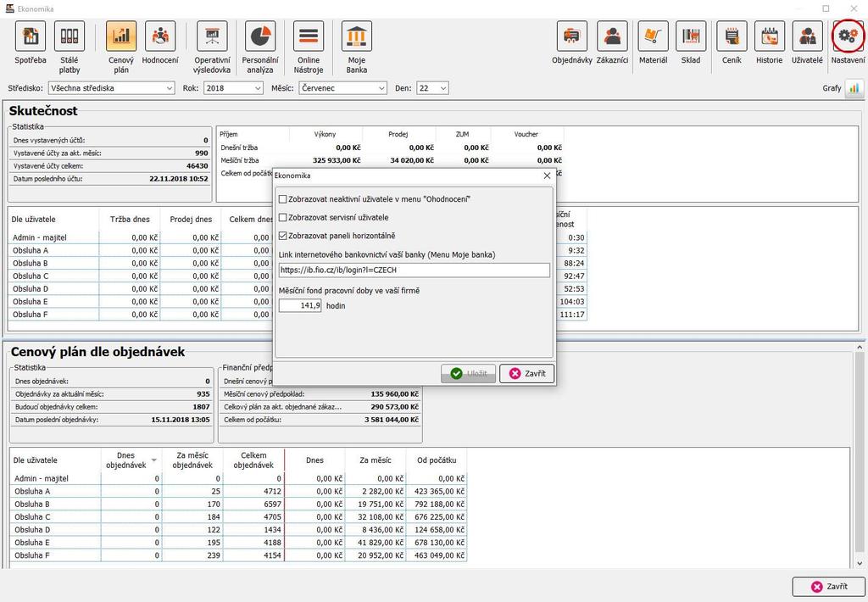868x602 pixels.
Task: Click Zavřít button at window bottom
Action: click(x=828, y=587)
